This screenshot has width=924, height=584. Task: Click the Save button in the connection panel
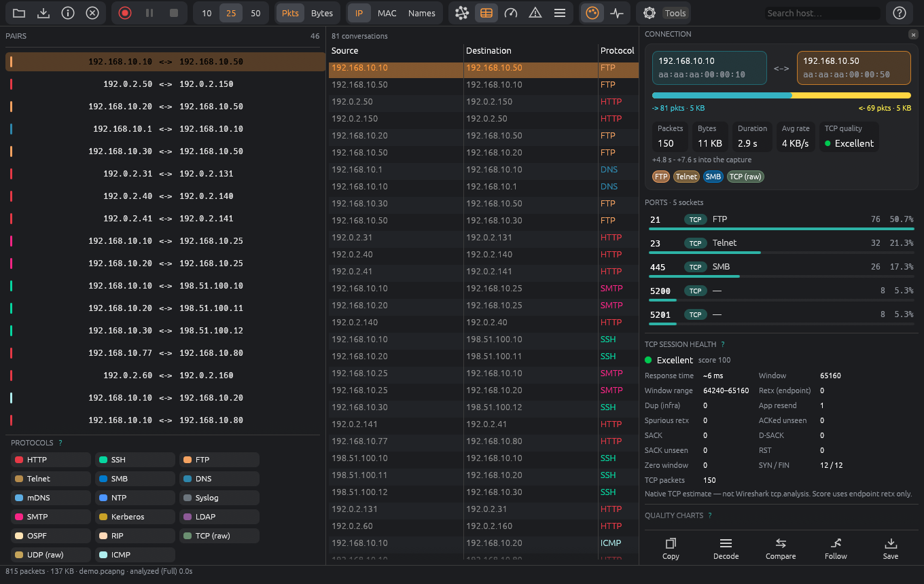(x=891, y=549)
